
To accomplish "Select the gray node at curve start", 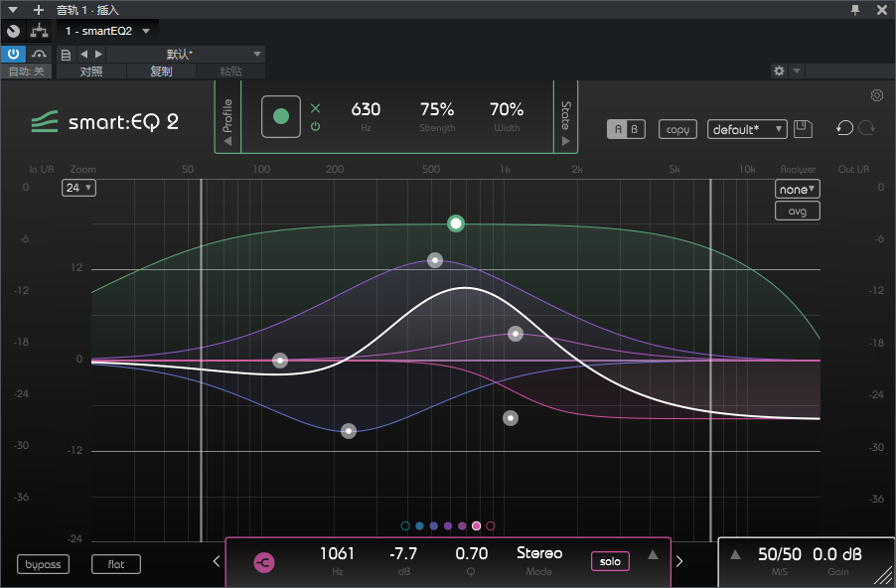I will click(279, 361).
